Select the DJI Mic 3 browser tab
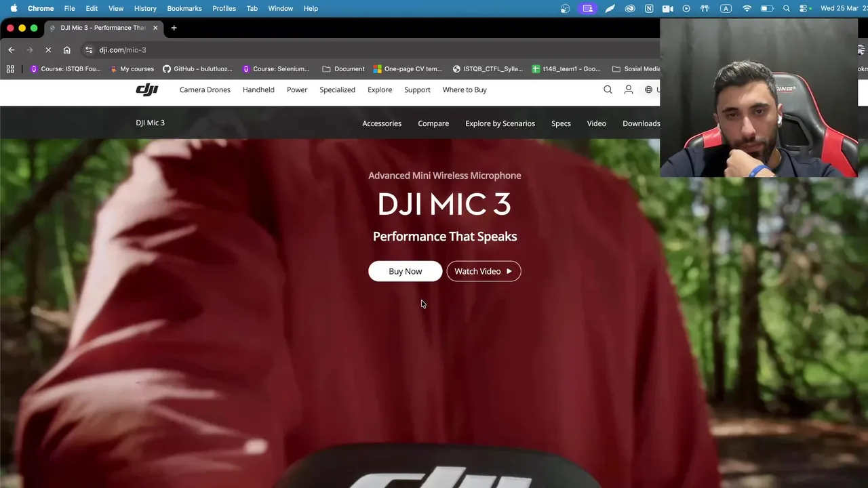 [103, 28]
